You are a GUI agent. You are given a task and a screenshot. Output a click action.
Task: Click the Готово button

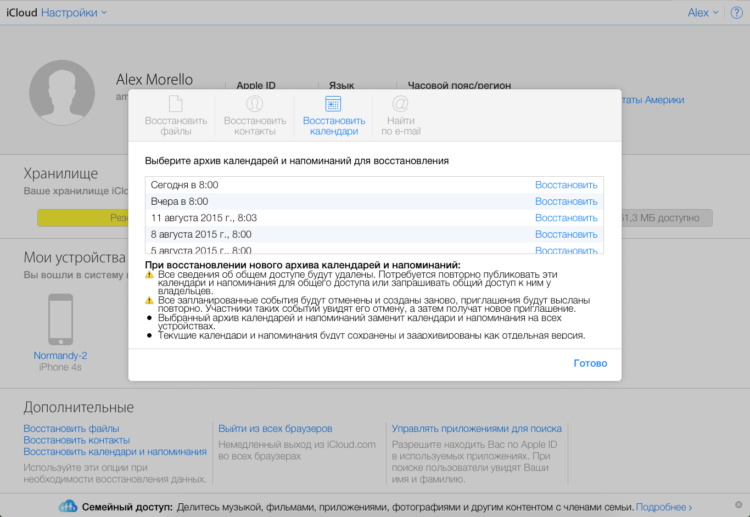(x=590, y=363)
